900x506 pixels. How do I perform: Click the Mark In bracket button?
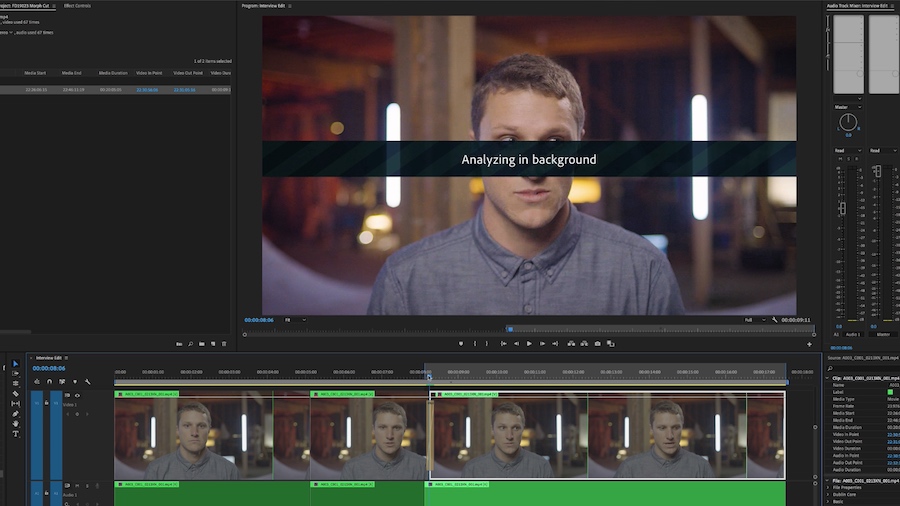(474, 344)
